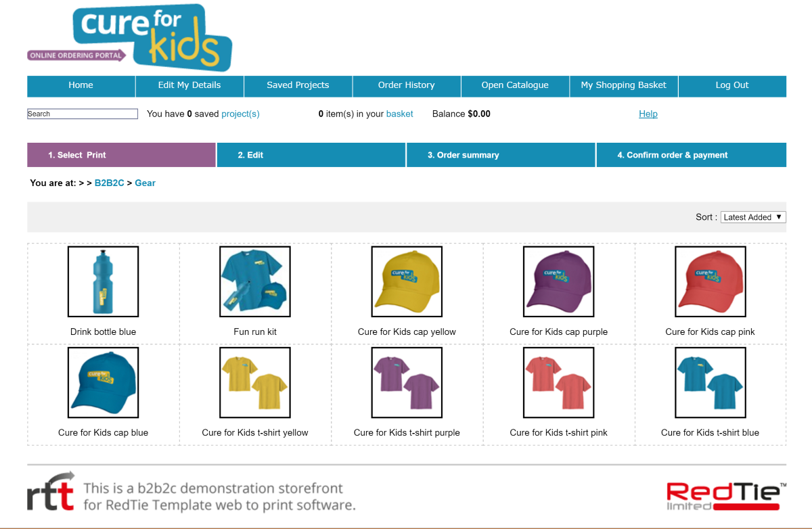This screenshot has width=812, height=529.
Task: Open Saved Projects in navigation
Action: coord(298,85)
